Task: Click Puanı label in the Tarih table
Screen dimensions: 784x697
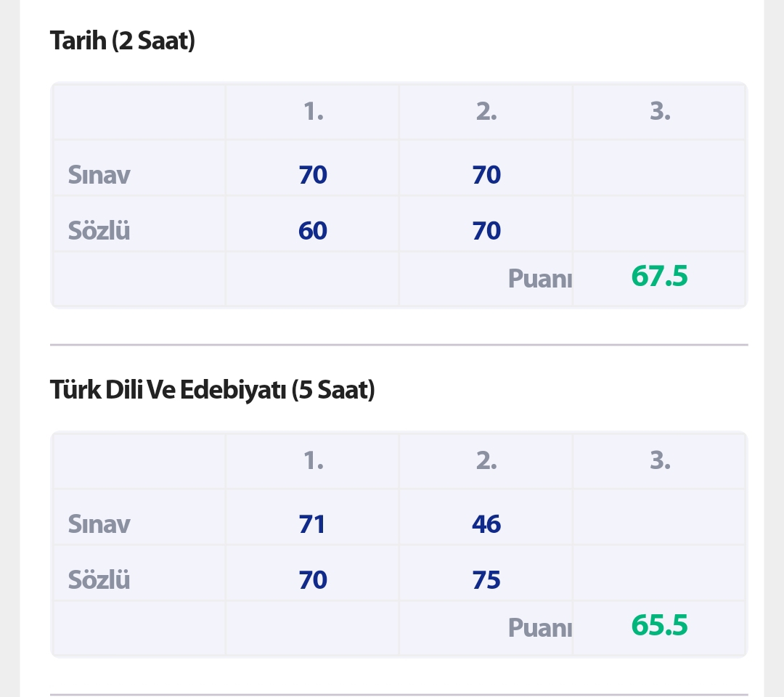Action: (x=539, y=278)
